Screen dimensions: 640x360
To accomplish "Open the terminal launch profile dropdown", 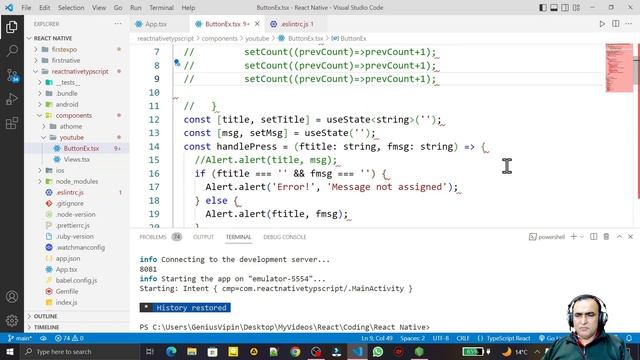I will point(582,237).
